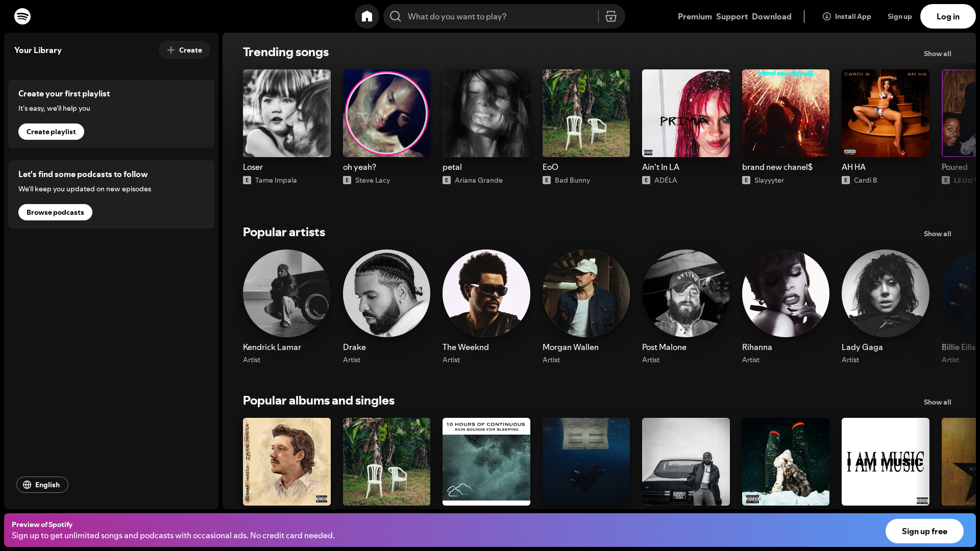Viewport: 980px width, 551px height.
Task: Open the black car album cover
Action: click(x=686, y=462)
